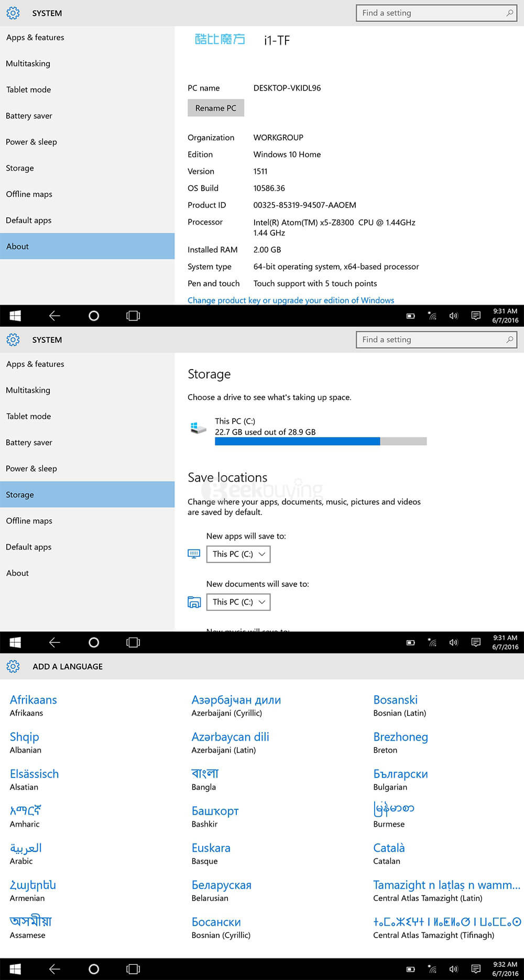Click Cortana circle in the 9:32 AM taskbar
The height and width of the screenshot is (980, 524).
click(x=94, y=969)
